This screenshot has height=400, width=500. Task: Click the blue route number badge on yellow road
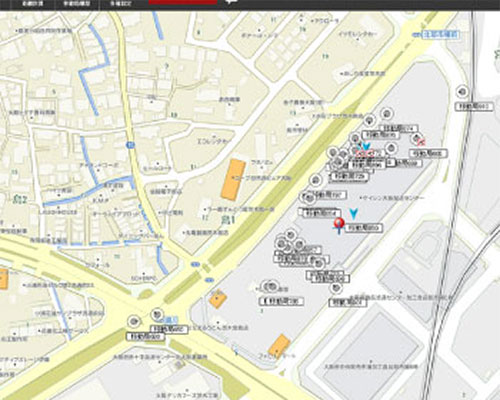tap(130, 145)
